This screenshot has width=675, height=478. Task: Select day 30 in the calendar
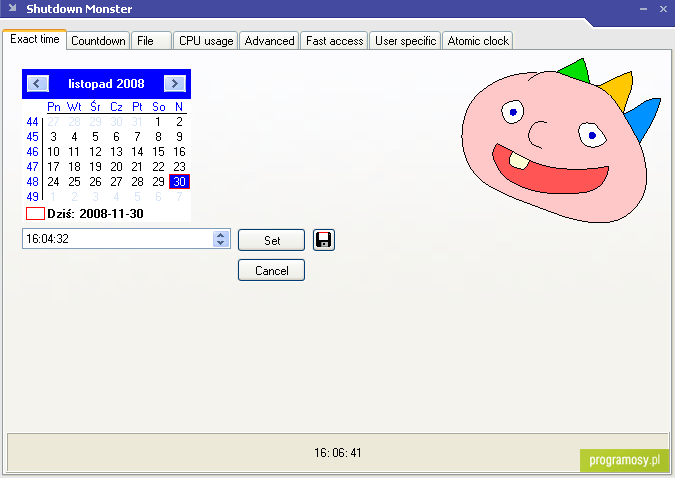click(x=179, y=182)
